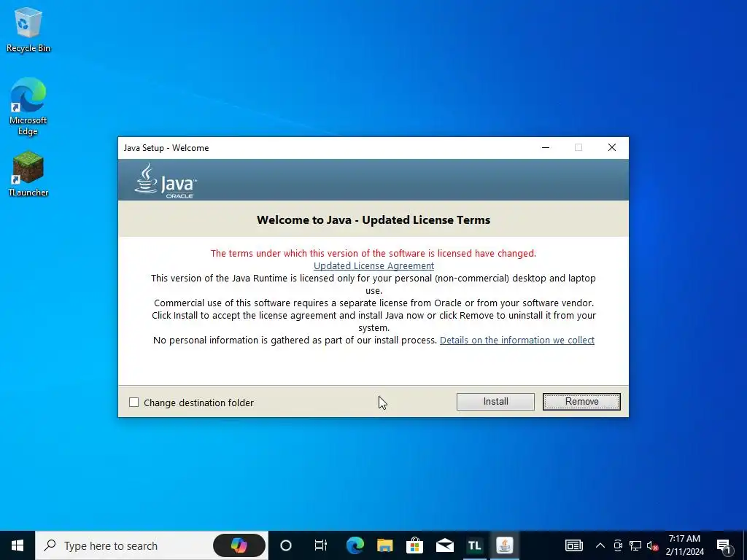Image resolution: width=747 pixels, height=560 pixels.
Task: Select the Java Setup taskbar button
Action: tap(505, 545)
